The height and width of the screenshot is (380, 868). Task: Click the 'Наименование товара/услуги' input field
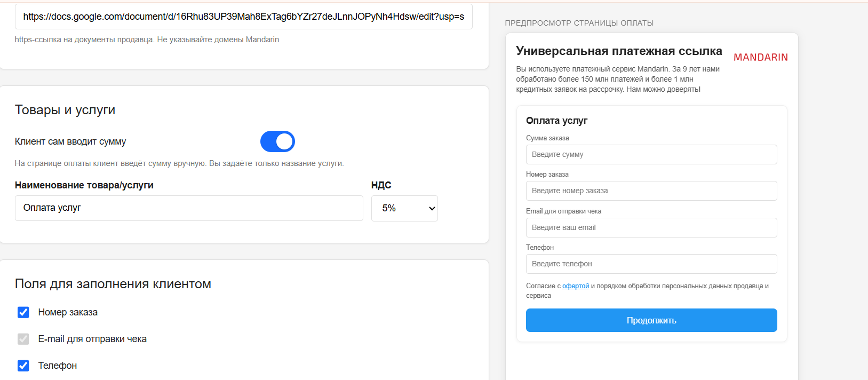point(189,208)
